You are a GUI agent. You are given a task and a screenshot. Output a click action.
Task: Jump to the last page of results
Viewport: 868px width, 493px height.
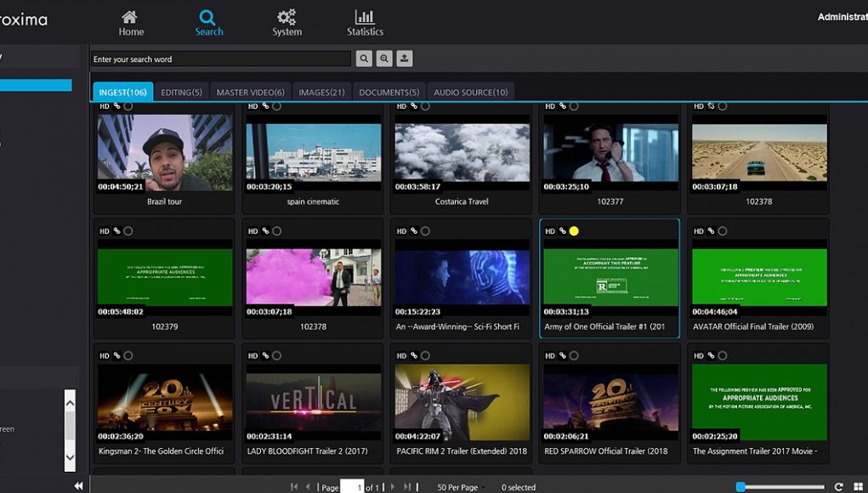point(407,487)
